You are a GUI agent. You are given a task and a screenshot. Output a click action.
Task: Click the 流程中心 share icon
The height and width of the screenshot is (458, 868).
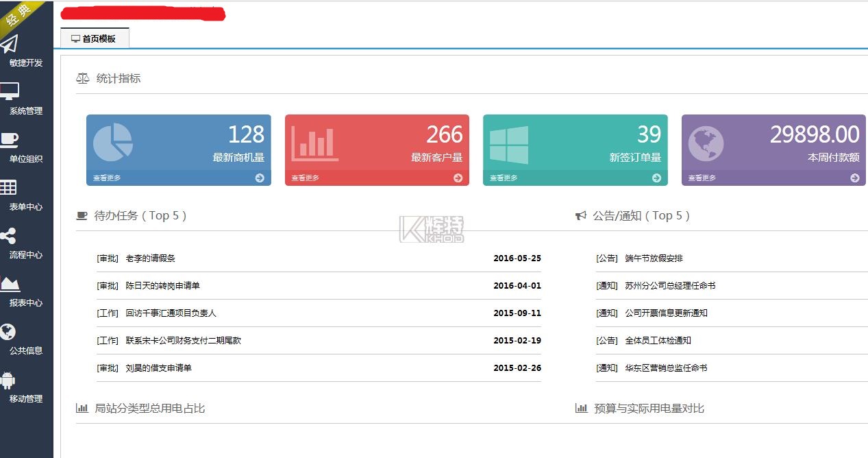(x=8, y=236)
